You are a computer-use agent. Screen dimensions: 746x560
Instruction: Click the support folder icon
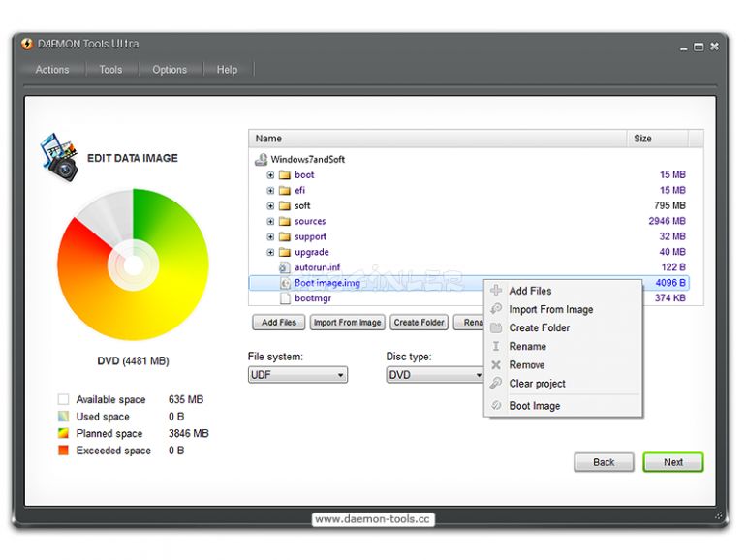(285, 237)
